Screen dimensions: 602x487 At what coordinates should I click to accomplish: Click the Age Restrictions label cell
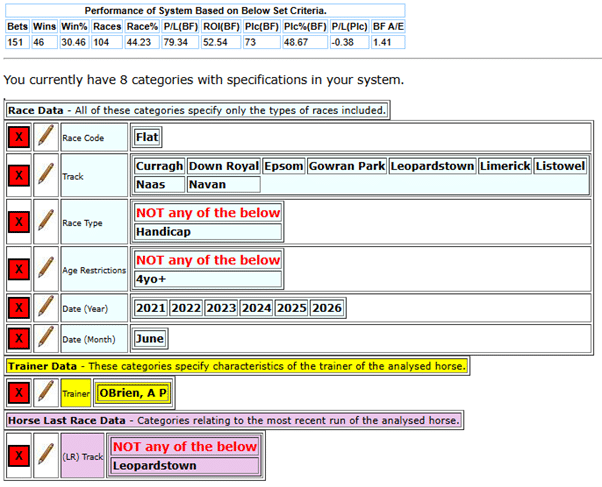(x=94, y=270)
